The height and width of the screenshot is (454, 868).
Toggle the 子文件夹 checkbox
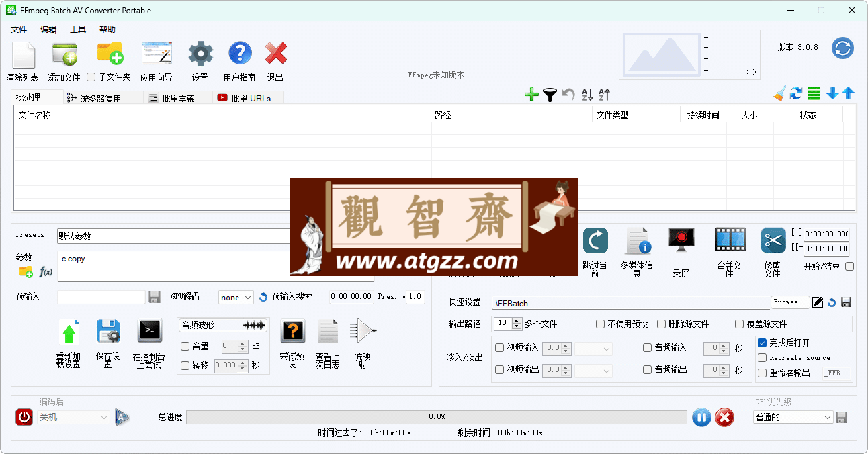(x=91, y=77)
